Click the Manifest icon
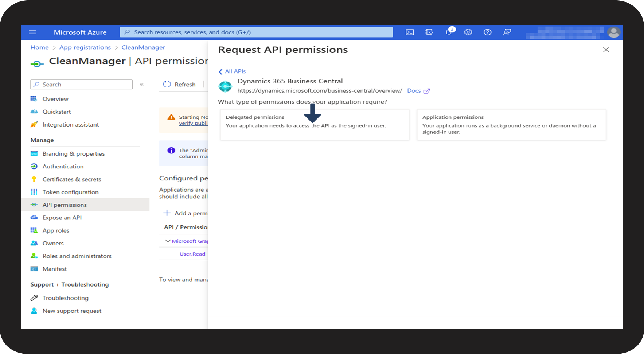The image size is (644, 354). pos(34,269)
